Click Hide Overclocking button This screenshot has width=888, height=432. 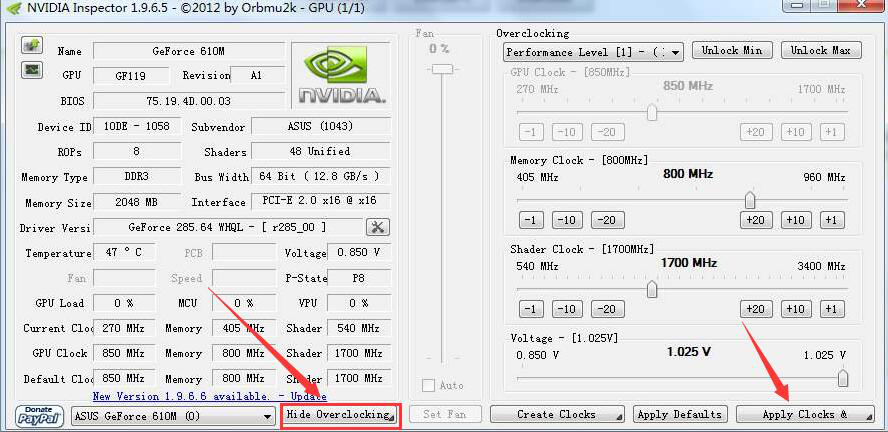[x=341, y=416]
